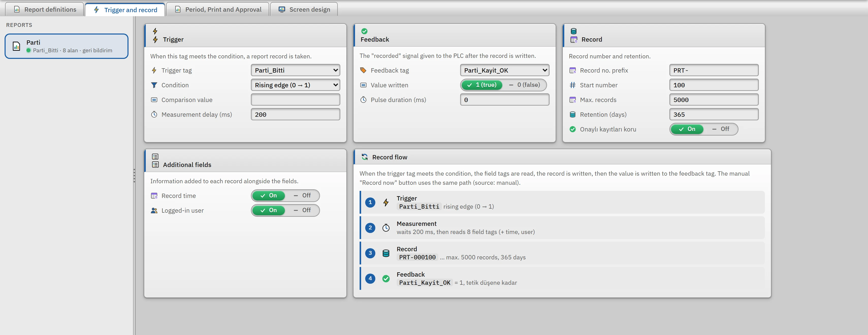Image resolution: width=868 pixels, height=335 pixels.
Task: Turn On Record time
Action: coord(269,196)
